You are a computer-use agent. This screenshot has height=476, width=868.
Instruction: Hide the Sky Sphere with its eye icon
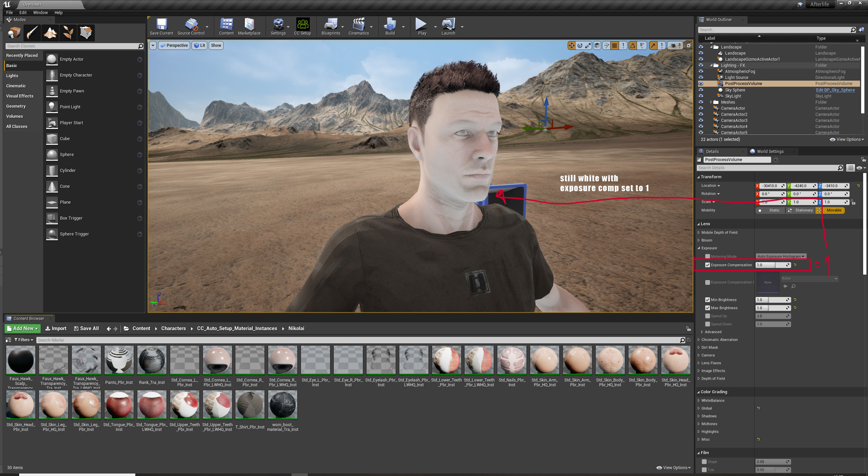[x=701, y=90]
